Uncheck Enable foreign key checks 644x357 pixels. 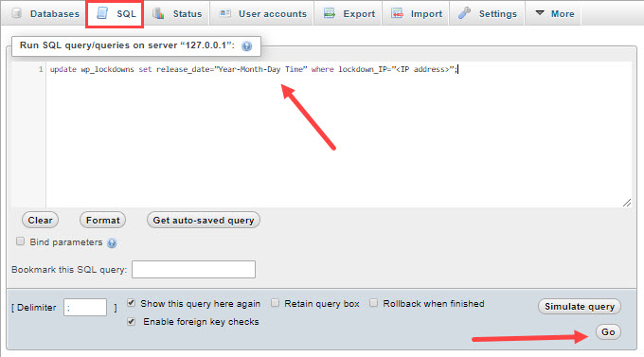(131, 321)
